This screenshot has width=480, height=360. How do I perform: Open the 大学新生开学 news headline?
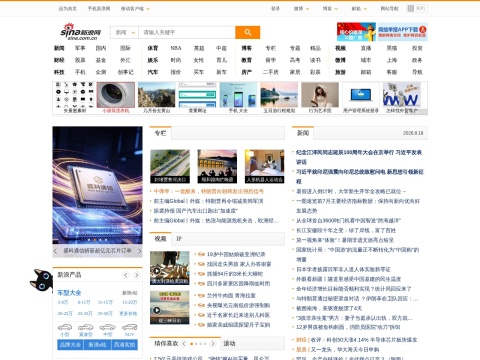351,191
